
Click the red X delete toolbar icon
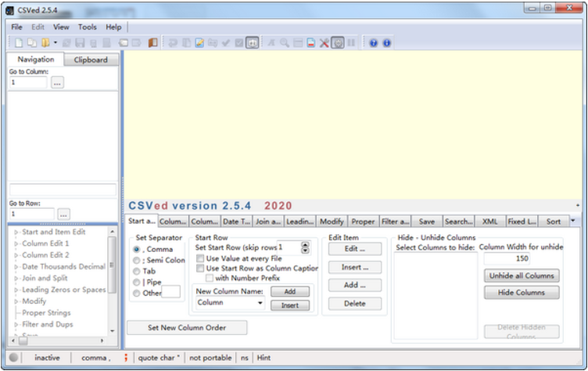(x=324, y=43)
